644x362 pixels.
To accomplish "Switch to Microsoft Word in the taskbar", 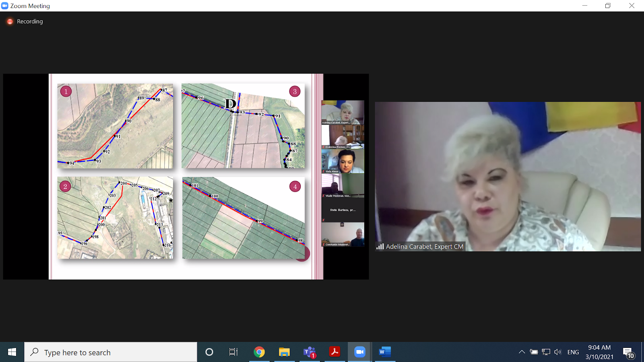I will (384, 352).
